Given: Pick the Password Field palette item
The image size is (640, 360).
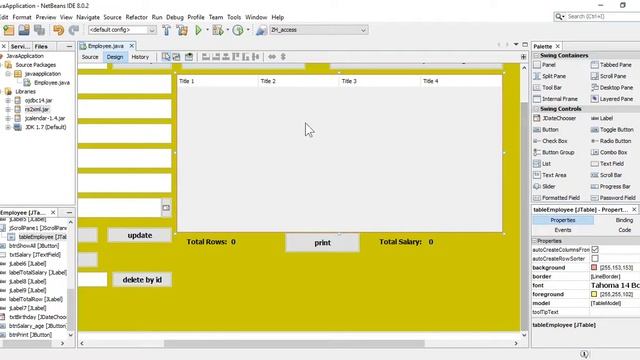Looking at the screenshot, I should [x=613, y=198].
